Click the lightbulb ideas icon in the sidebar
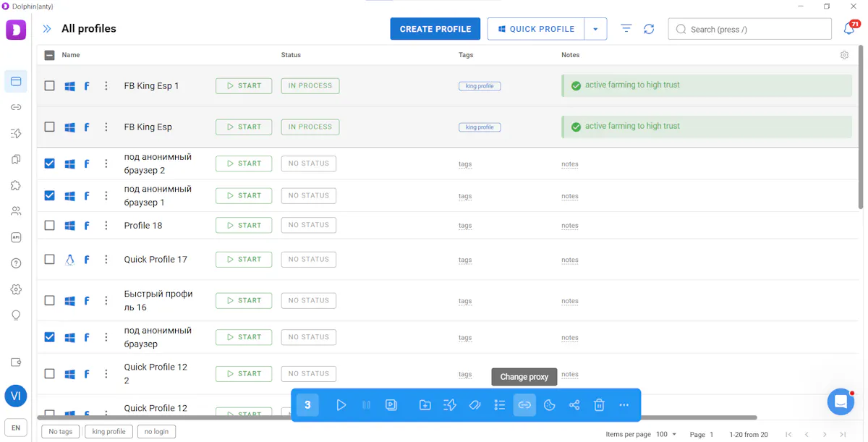 tap(16, 315)
